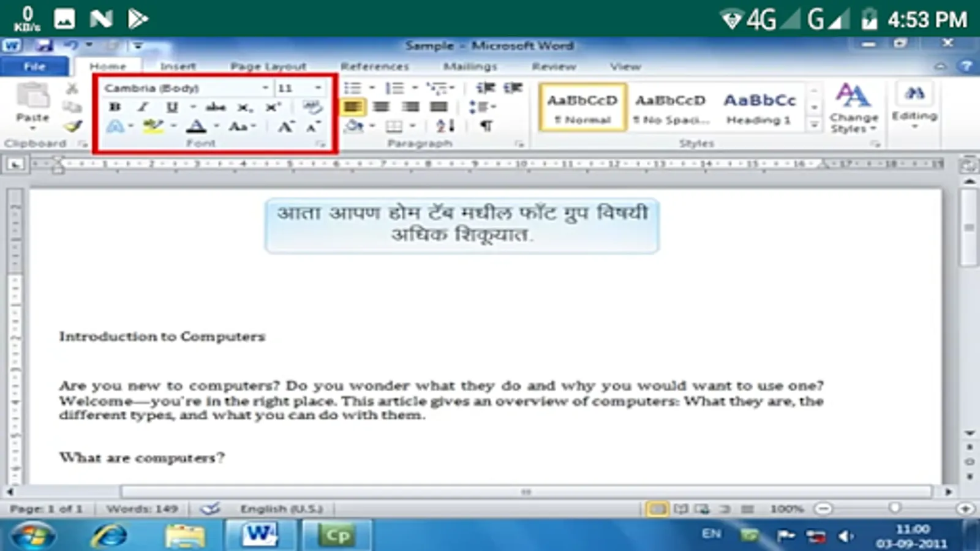Expand the underline style dropdown arrow
Image resolution: width=980 pixels, height=551 pixels.
tap(192, 107)
